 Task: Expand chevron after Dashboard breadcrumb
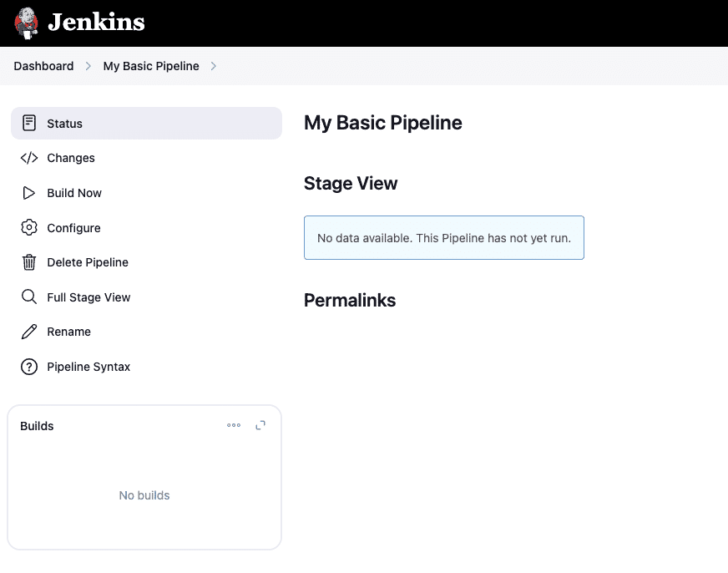coord(88,66)
